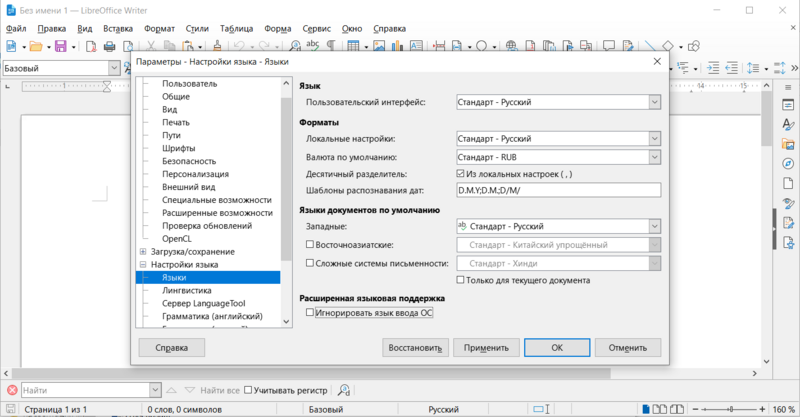Click increase indent icon in formatting bar

coord(713,68)
